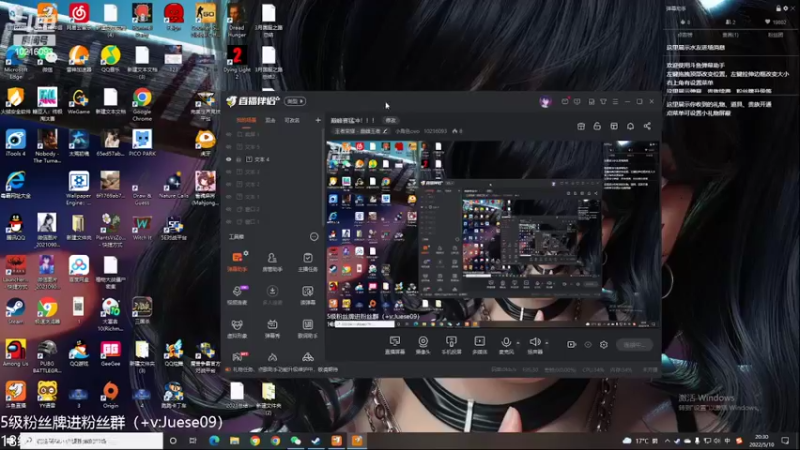Expand microphone options arrow
The image size is (800, 450).
pyautogui.click(x=518, y=343)
